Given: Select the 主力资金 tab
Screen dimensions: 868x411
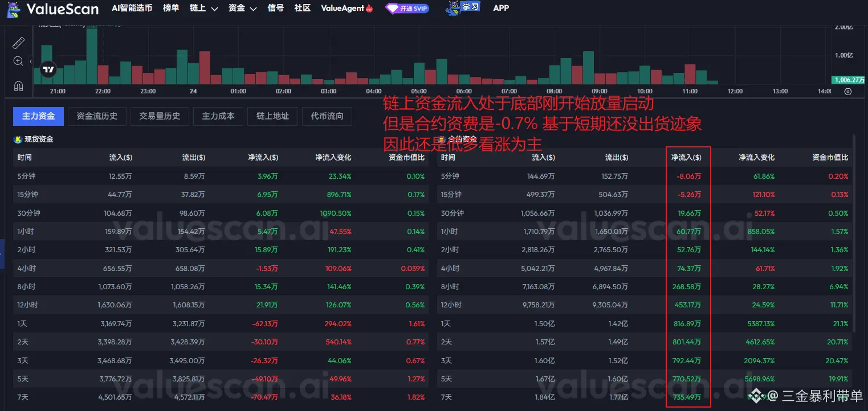Looking at the screenshot, I should [x=38, y=116].
